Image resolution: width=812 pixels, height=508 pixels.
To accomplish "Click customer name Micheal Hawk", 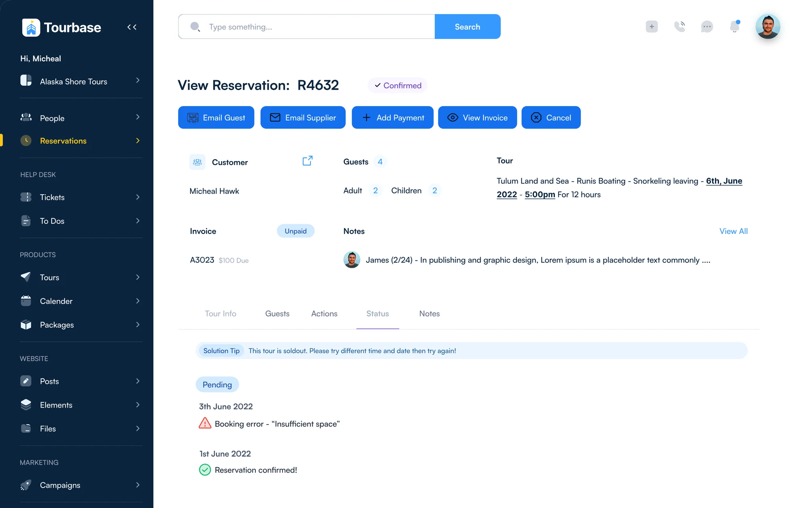I will click(x=214, y=191).
